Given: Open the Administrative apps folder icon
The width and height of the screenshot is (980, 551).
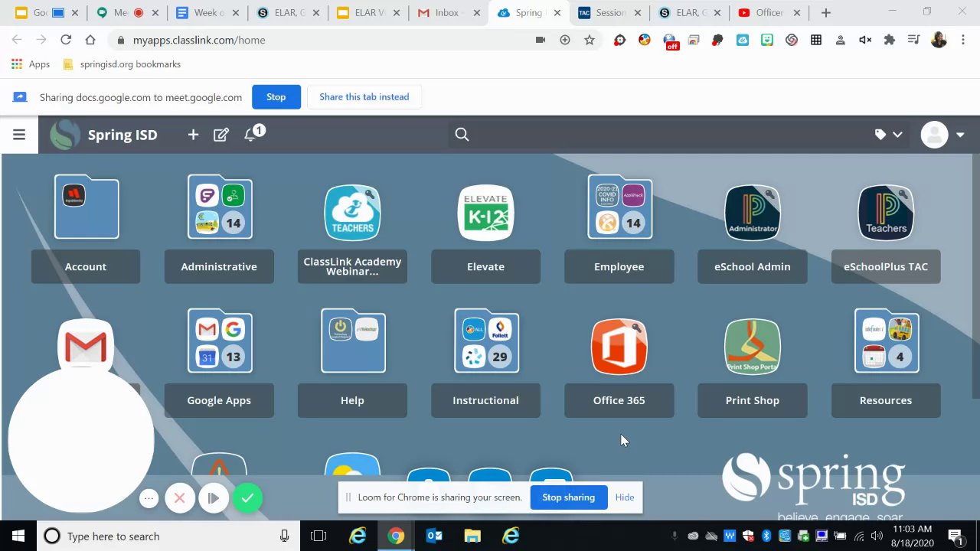Looking at the screenshot, I should click(220, 207).
